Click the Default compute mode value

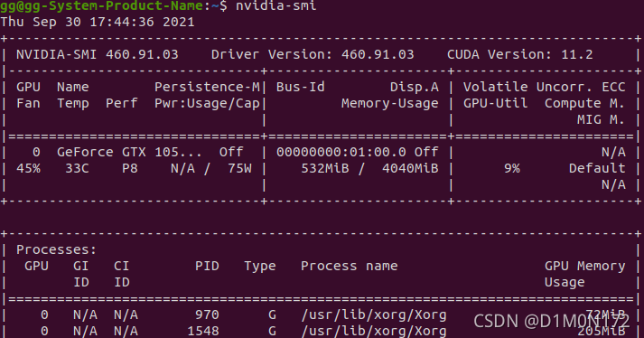(597, 168)
